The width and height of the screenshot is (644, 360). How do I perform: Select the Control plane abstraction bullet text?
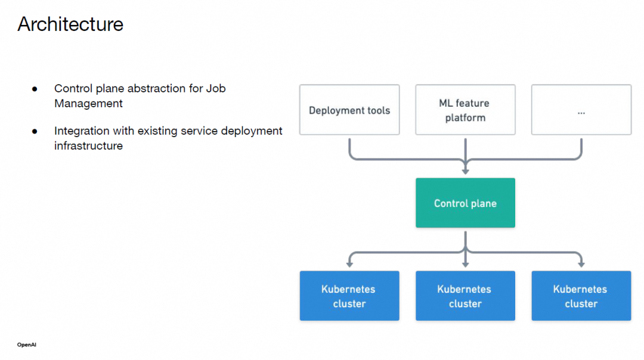140,95
